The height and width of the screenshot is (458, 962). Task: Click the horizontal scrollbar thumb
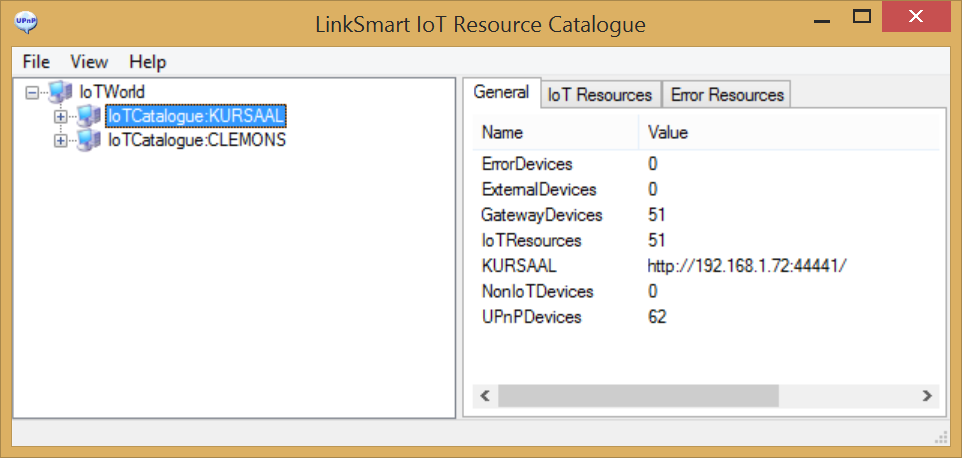click(x=638, y=396)
